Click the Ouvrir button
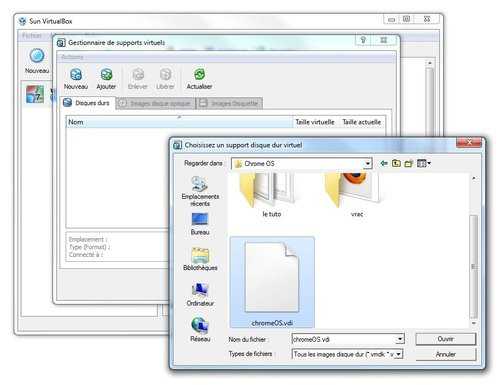The image size is (500, 385). tap(445, 339)
